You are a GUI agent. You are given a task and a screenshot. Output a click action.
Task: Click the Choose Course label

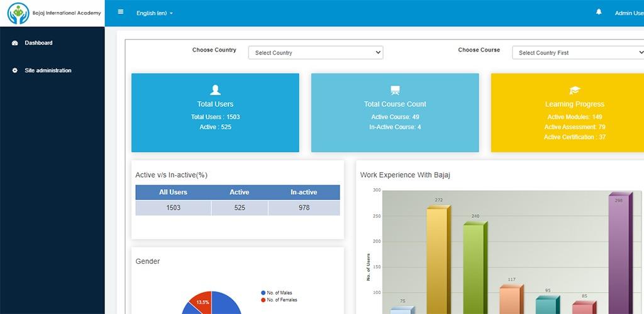(x=479, y=50)
